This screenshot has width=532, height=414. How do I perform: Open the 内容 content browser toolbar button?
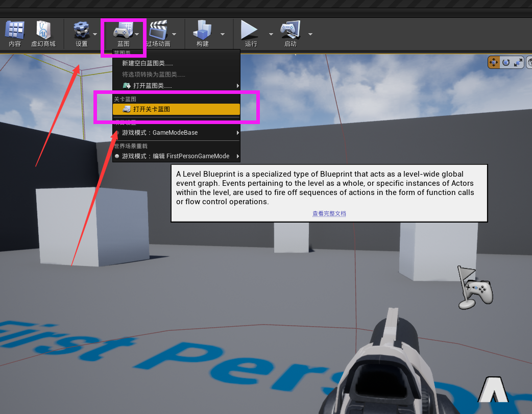(x=15, y=34)
